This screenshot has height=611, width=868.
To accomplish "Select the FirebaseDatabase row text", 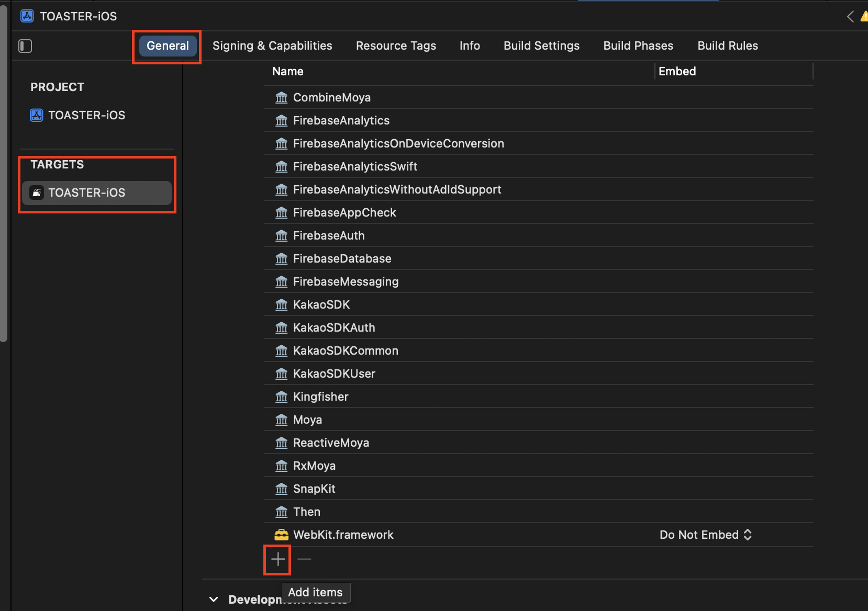I will [342, 258].
